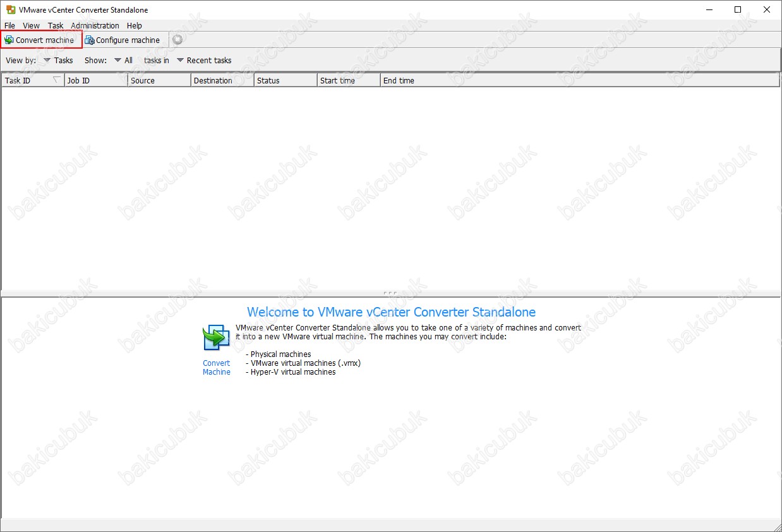The height and width of the screenshot is (532, 782).
Task: Open the File menu
Action: tap(9, 26)
